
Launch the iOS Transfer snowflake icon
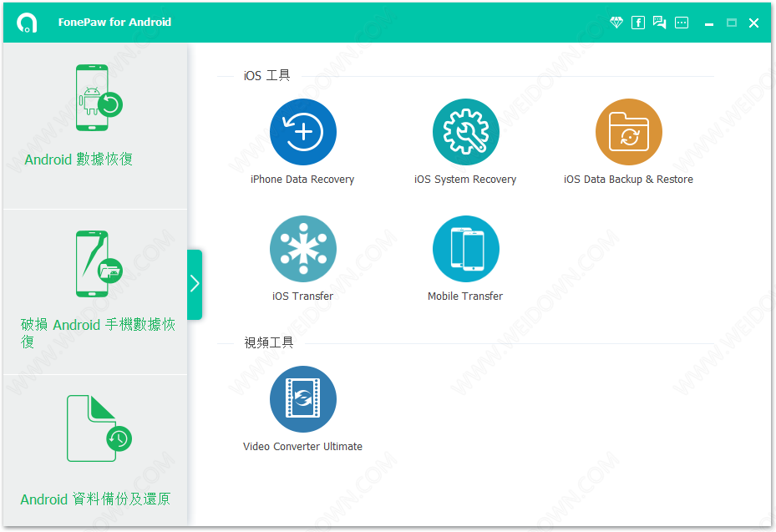coord(303,248)
